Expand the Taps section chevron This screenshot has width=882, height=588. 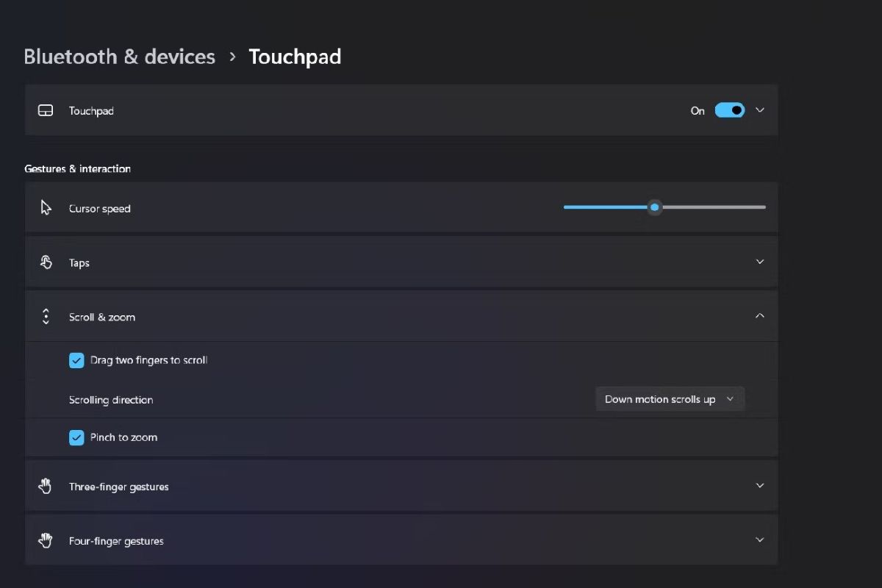click(x=760, y=262)
